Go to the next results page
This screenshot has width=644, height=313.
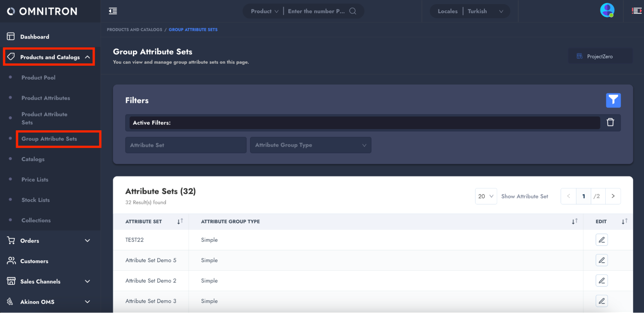(613, 196)
